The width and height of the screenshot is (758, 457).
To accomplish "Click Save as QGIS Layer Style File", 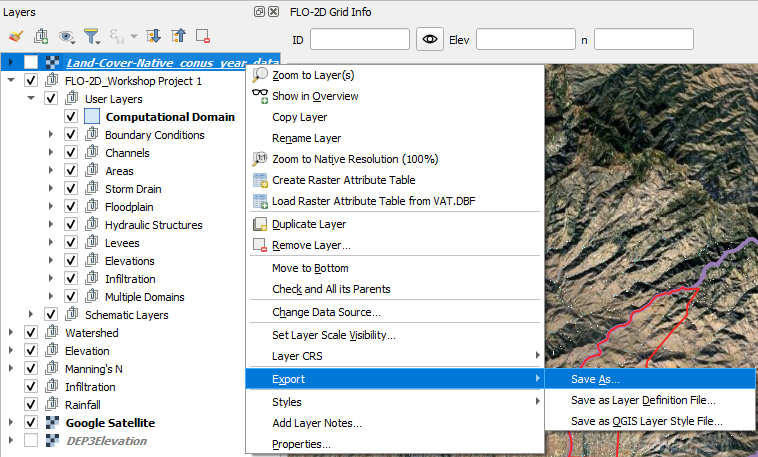I will (x=646, y=421).
